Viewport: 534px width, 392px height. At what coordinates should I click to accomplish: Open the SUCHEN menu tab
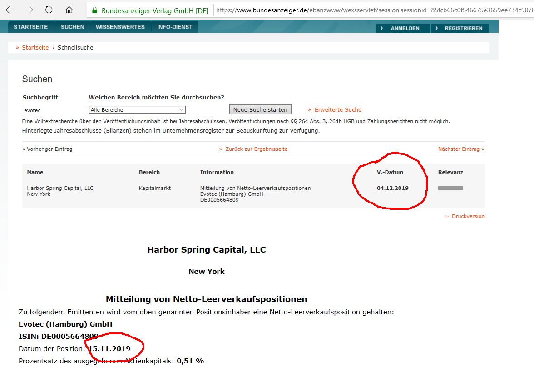point(73,27)
